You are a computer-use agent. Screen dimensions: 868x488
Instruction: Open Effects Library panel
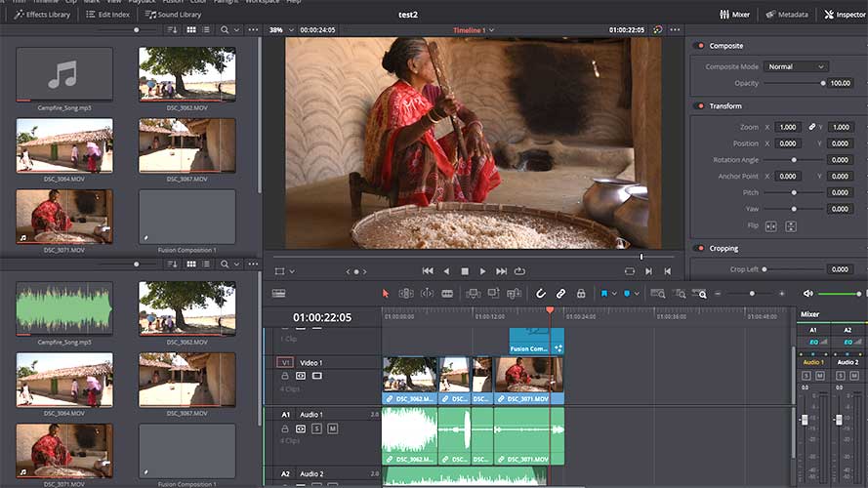pyautogui.click(x=42, y=15)
